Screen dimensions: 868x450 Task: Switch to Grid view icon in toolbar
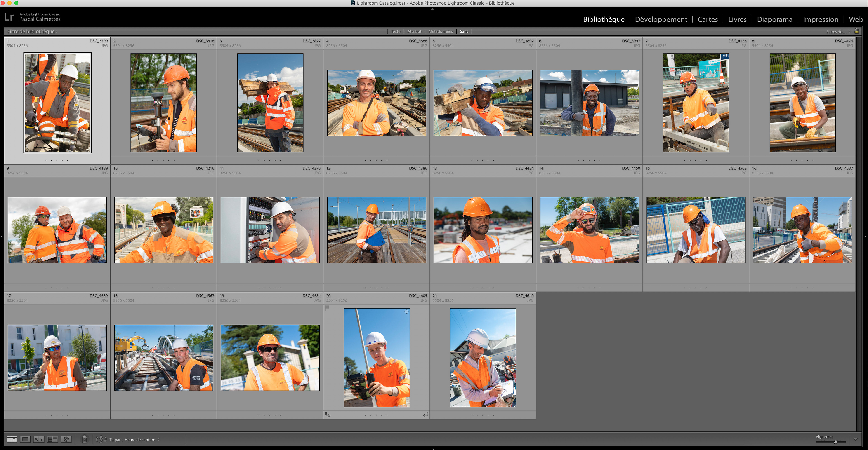point(12,439)
